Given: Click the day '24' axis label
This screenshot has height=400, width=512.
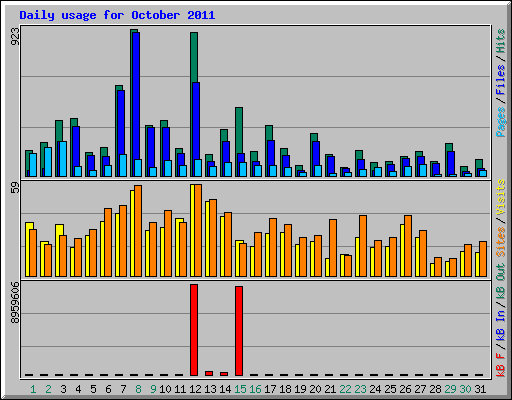Looking at the screenshot, I should click(375, 389).
